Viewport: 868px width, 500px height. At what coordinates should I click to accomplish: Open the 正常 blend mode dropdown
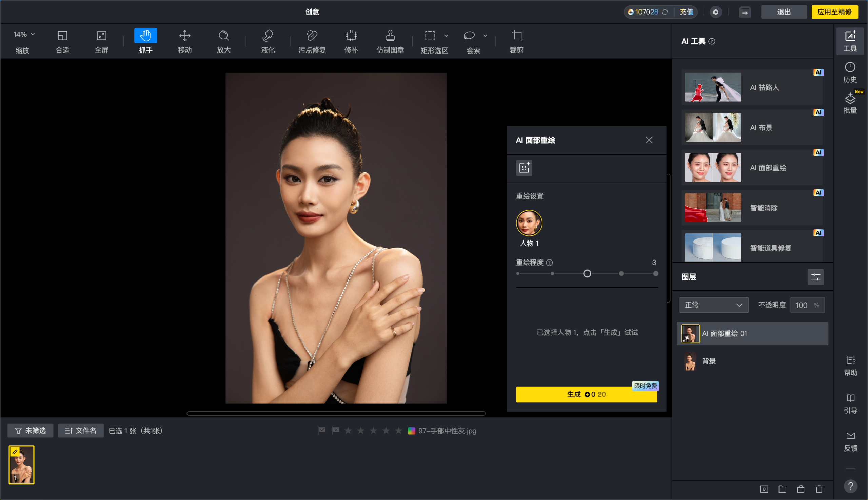pos(714,305)
